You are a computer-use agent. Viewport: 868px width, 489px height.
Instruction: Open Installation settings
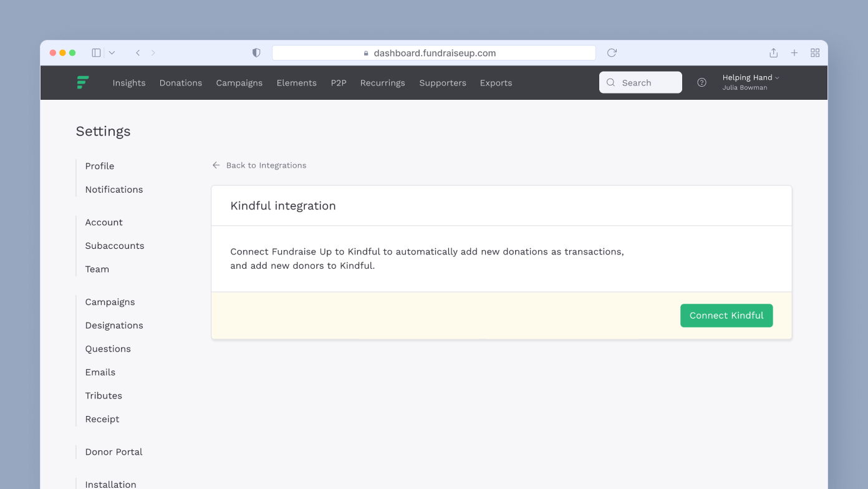[111, 484]
